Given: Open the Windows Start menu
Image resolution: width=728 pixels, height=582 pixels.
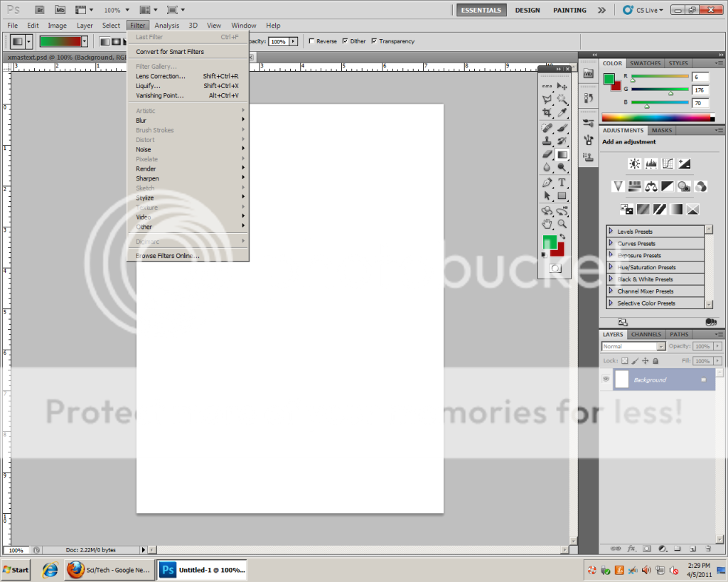Looking at the screenshot, I should [16, 569].
